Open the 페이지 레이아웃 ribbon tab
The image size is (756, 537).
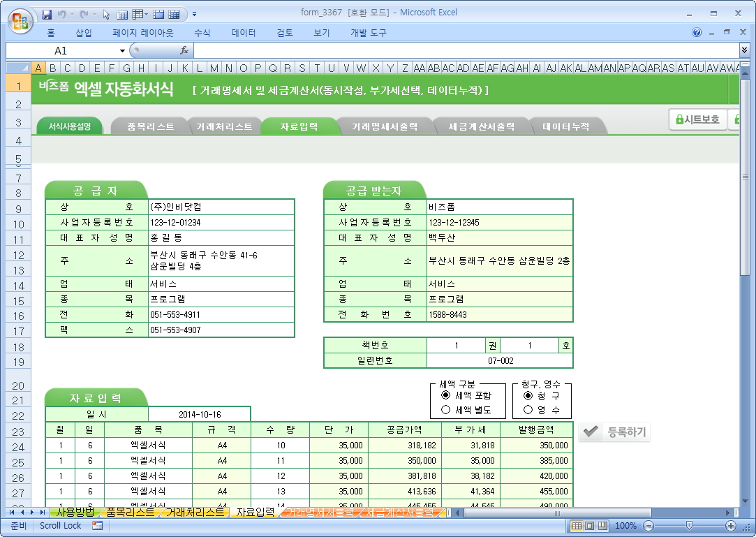[142, 33]
